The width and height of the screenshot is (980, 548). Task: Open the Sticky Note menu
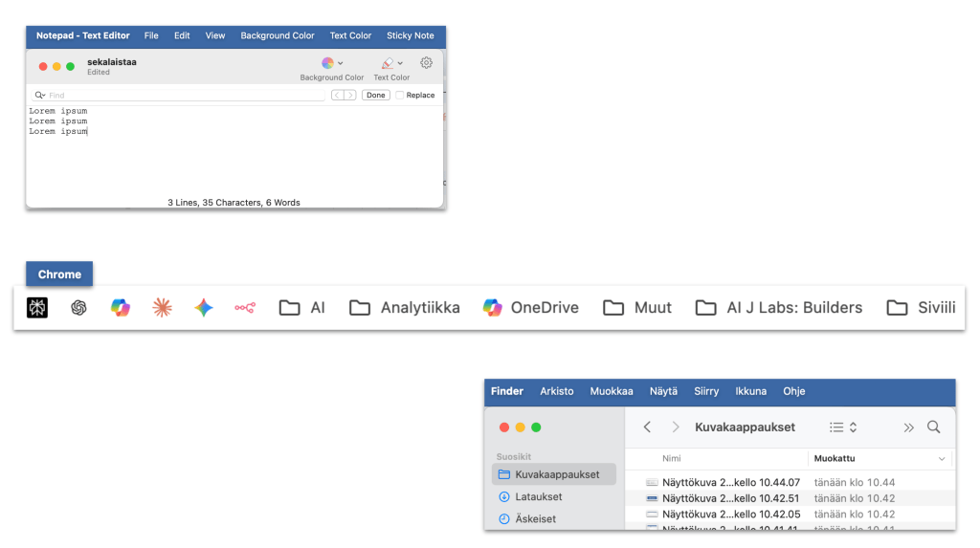pyautogui.click(x=410, y=35)
